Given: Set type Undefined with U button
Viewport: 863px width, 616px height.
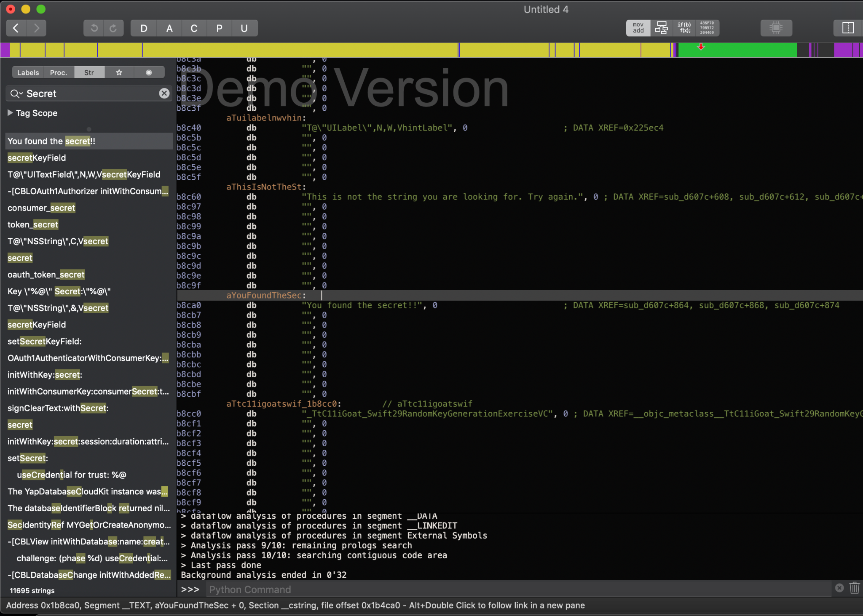Looking at the screenshot, I should [x=244, y=28].
